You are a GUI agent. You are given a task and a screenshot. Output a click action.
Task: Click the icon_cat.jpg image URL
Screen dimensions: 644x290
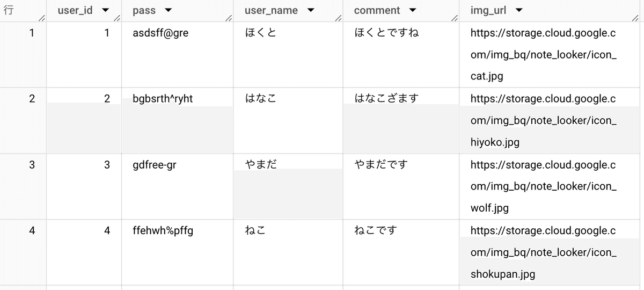coord(543,55)
